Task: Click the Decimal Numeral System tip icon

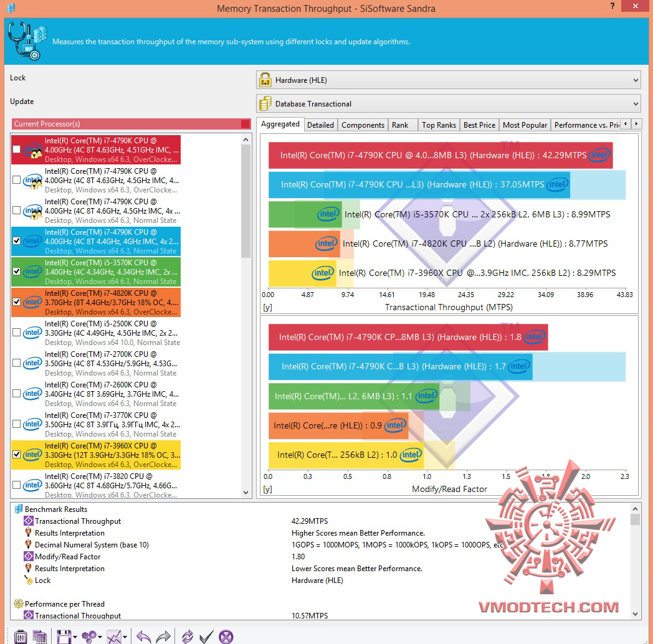Action: point(28,544)
